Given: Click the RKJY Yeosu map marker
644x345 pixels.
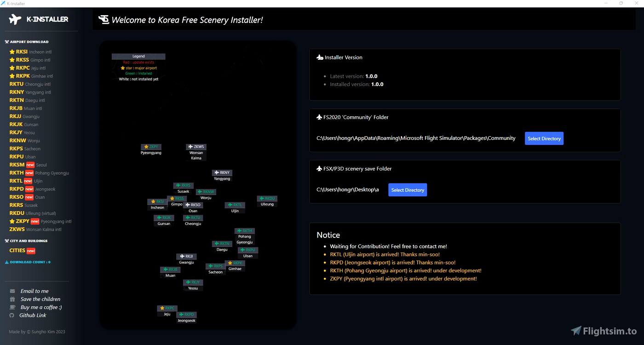Looking at the screenshot, I should (193, 282).
